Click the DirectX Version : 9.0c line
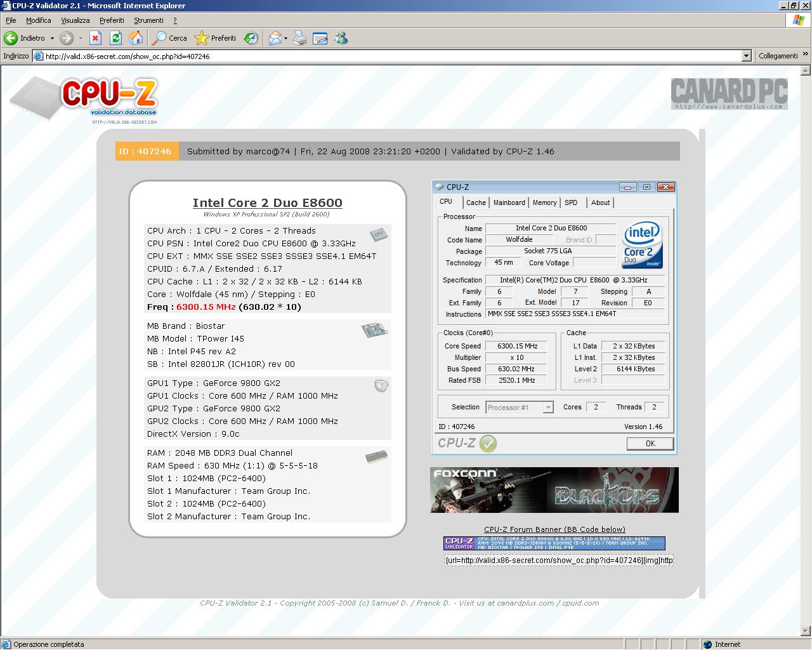Viewport: 812px width, 650px height. (x=193, y=434)
